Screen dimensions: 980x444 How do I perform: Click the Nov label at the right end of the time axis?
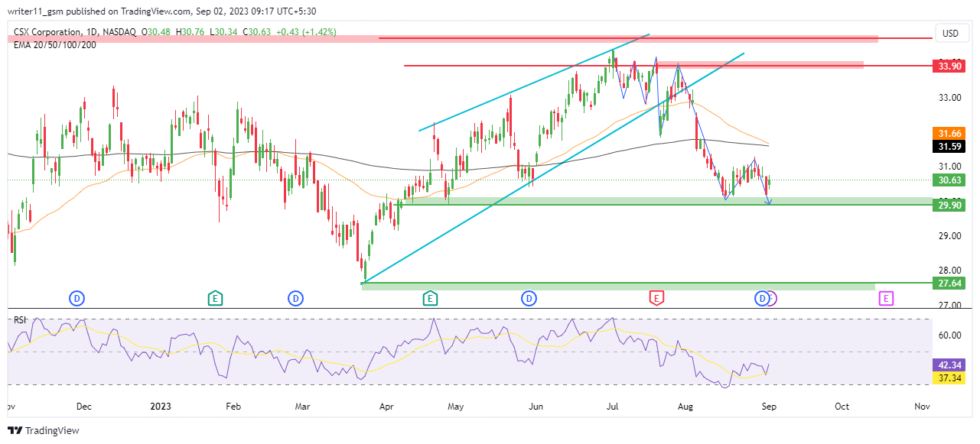(923, 407)
